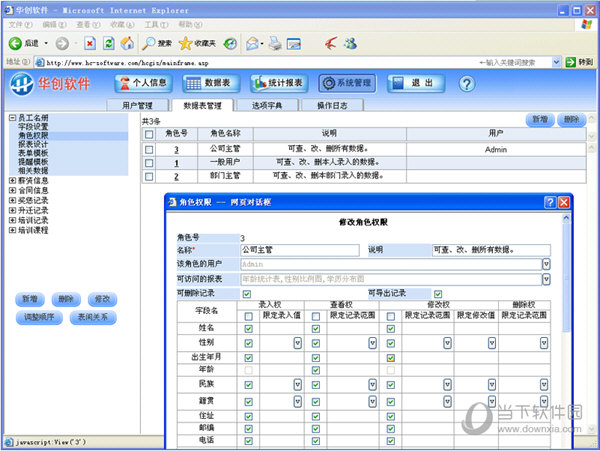Open 可访问的报表 dropdown
This screenshot has width=600, height=451.
[546, 279]
